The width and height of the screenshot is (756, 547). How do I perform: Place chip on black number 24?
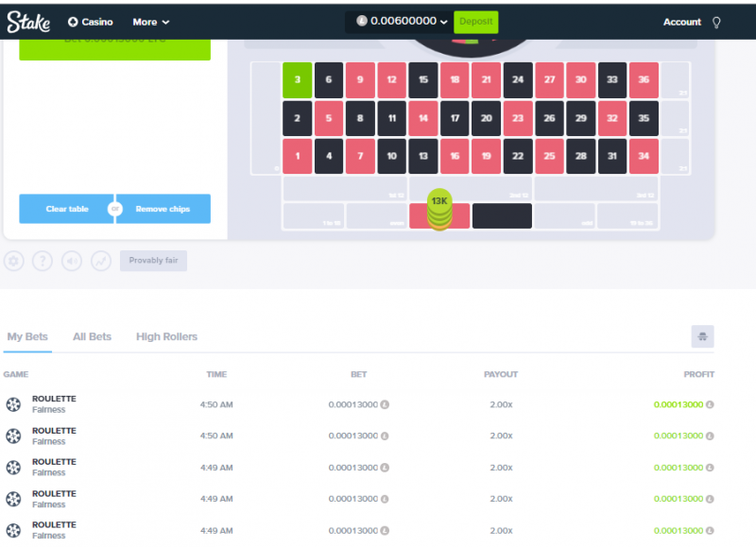(518, 79)
